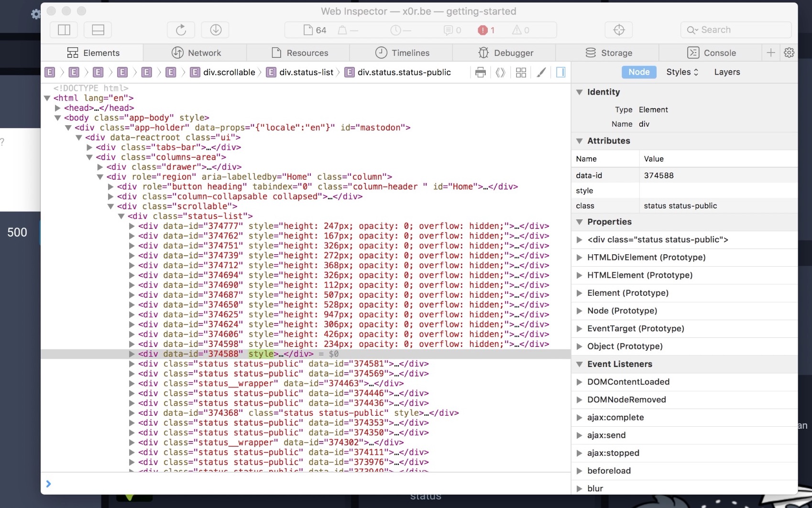Image resolution: width=812 pixels, height=508 pixels.
Task: Collapse the Identity section
Action: [579, 92]
